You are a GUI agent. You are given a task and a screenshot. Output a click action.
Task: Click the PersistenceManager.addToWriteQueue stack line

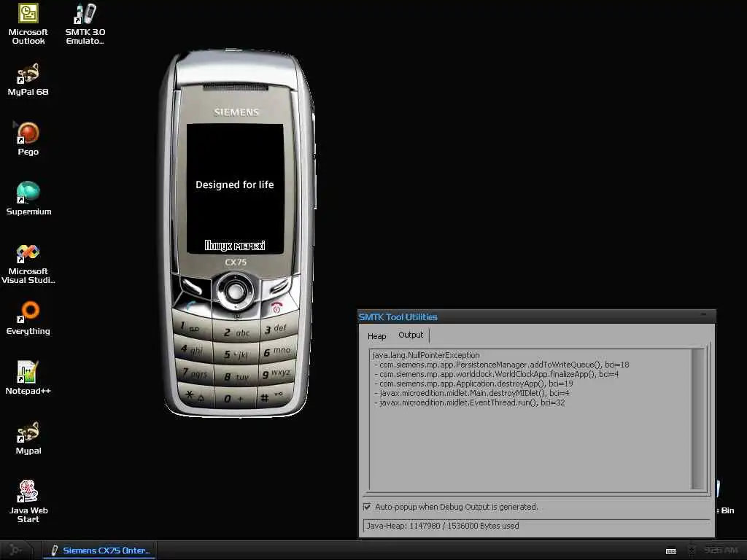(502, 365)
